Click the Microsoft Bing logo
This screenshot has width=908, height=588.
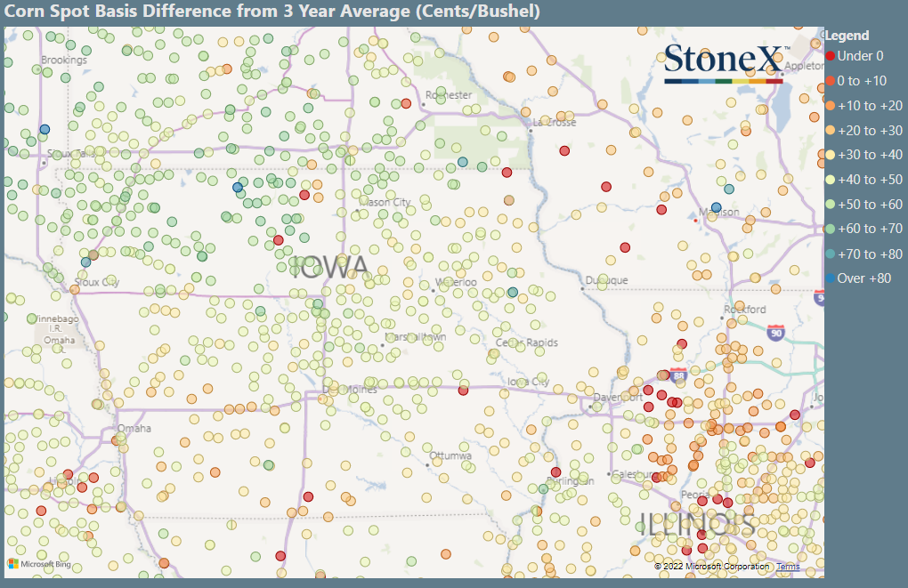(x=39, y=564)
